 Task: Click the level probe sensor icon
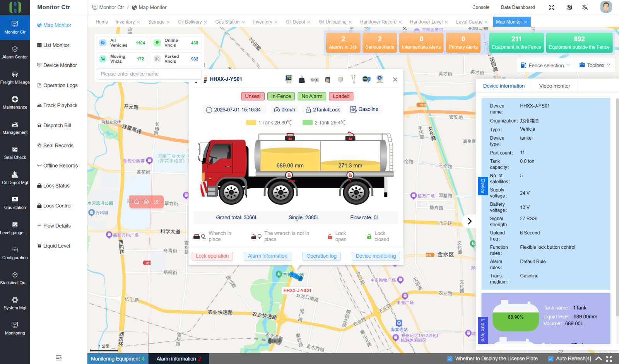tap(353, 79)
